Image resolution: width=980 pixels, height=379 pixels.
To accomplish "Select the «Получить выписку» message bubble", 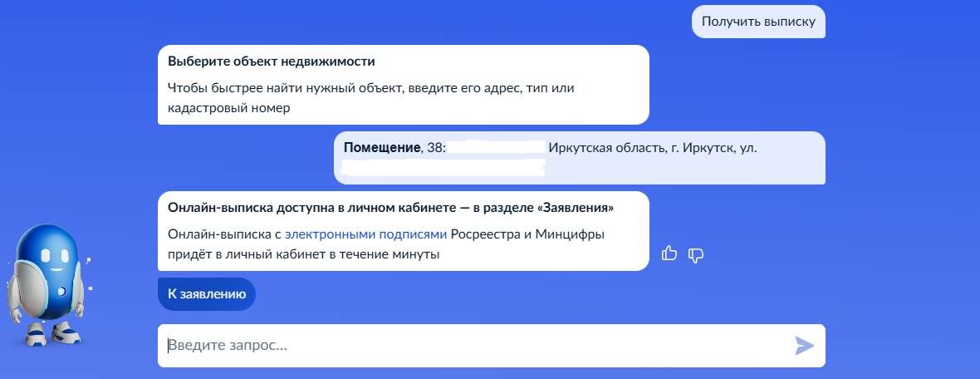I will click(x=758, y=22).
